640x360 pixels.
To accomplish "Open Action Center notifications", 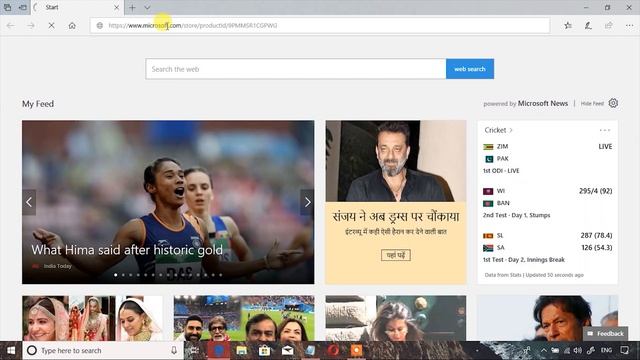I will point(624,350).
